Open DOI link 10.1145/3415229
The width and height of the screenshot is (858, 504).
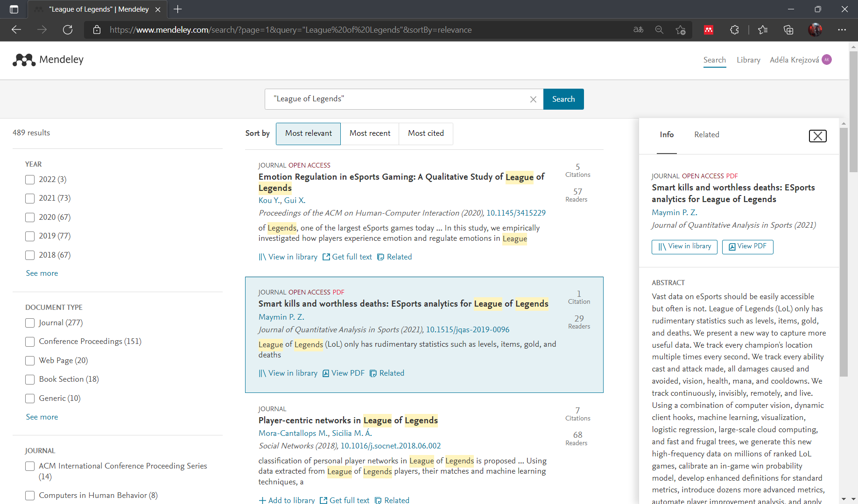coord(516,213)
